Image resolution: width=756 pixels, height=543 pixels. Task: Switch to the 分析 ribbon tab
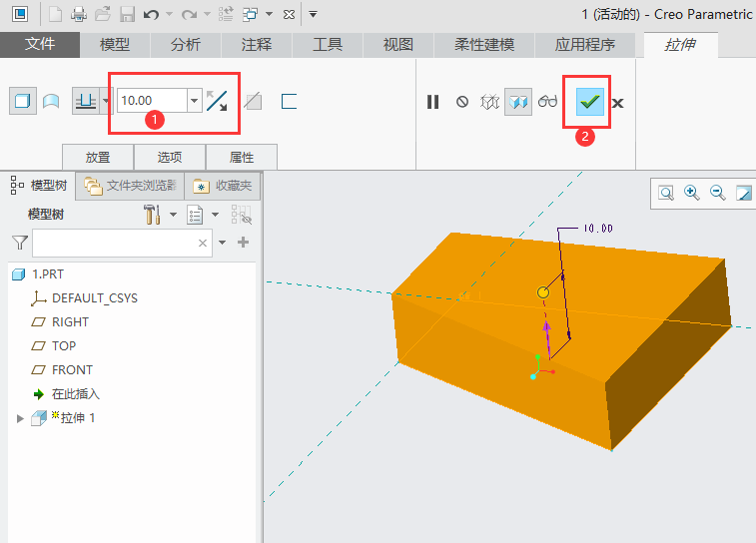click(185, 45)
